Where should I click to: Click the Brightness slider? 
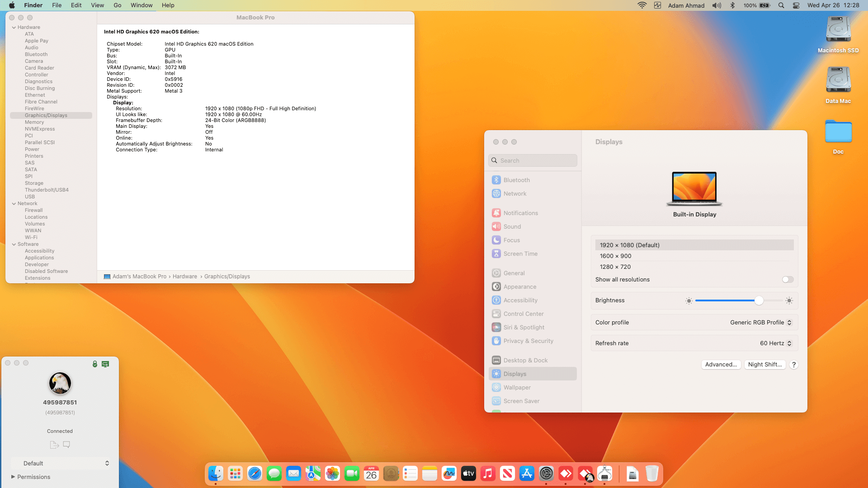pyautogui.click(x=739, y=301)
